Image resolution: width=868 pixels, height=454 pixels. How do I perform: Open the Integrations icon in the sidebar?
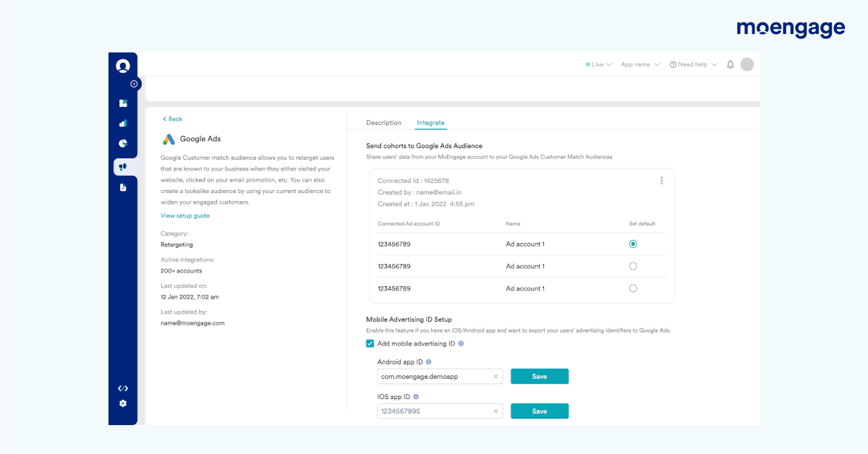123,166
